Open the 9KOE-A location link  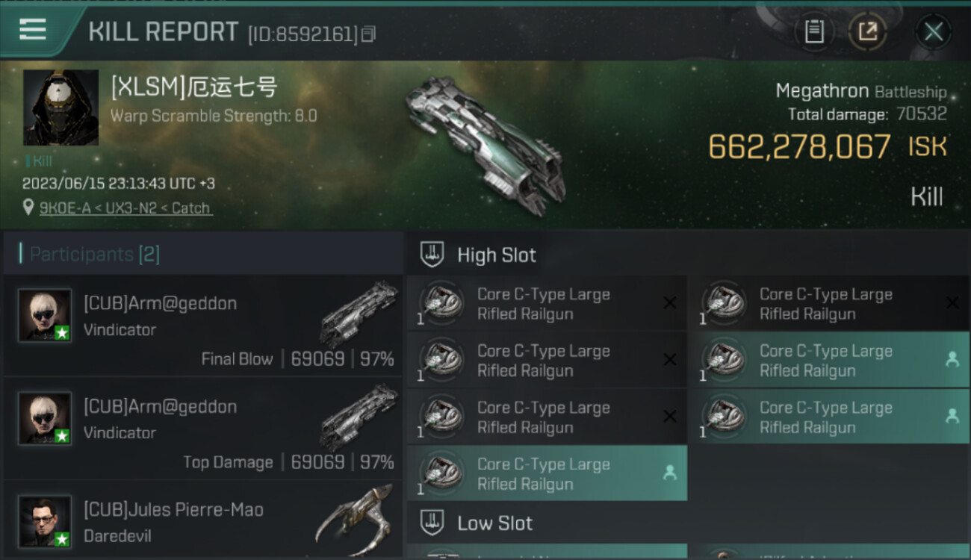(x=125, y=208)
